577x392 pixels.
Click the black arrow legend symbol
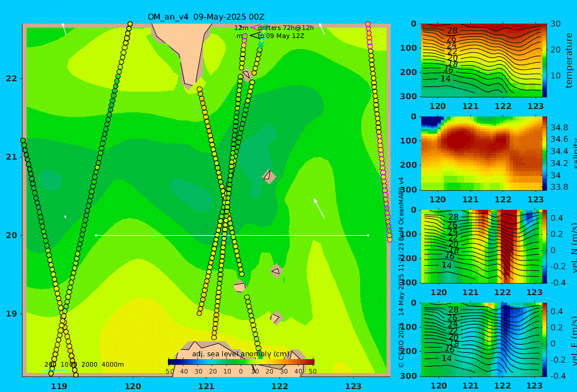(254, 36)
